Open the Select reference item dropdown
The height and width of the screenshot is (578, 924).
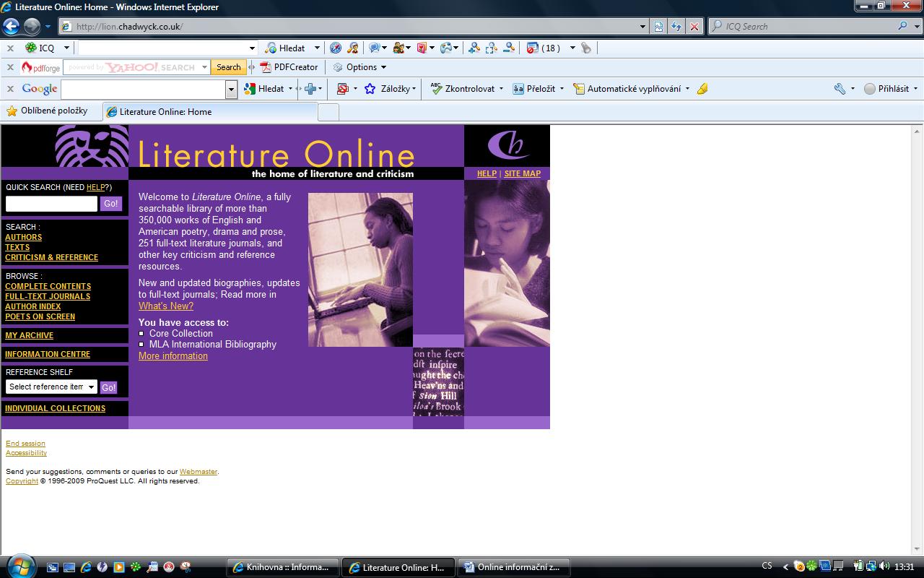[51, 387]
